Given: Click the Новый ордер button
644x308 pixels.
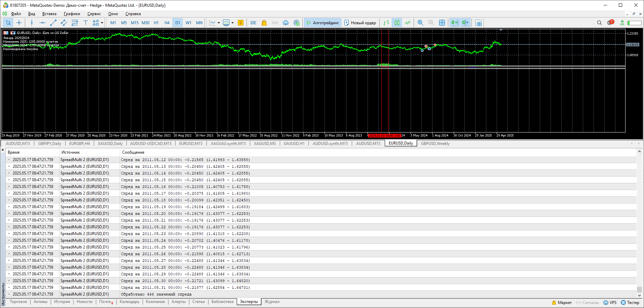Looking at the screenshot, I should click(360, 23).
